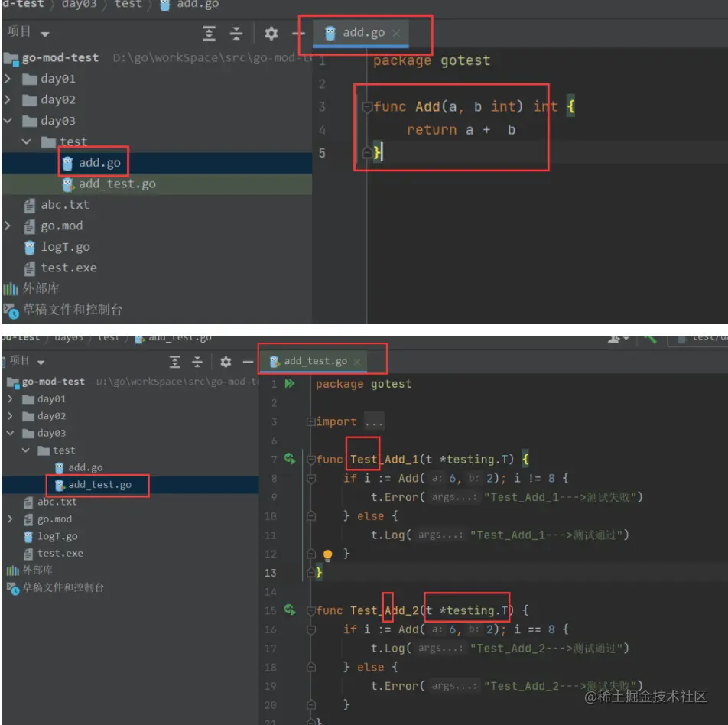Expand the folded import block
Viewport: 728px width, 725px height.
pyautogui.click(x=310, y=421)
